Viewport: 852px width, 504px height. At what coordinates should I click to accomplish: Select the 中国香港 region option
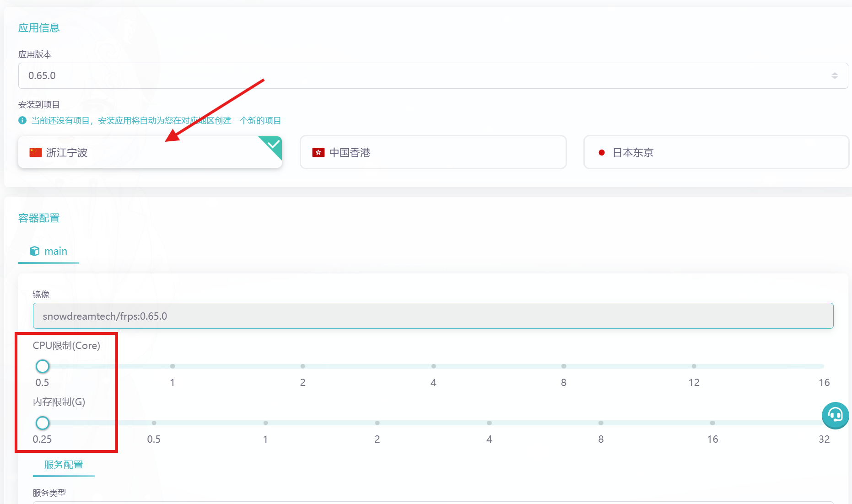(432, 152)
